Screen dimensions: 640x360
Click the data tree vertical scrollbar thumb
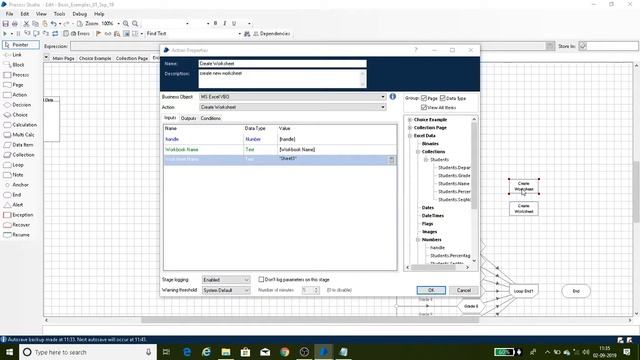click(474, 165)
